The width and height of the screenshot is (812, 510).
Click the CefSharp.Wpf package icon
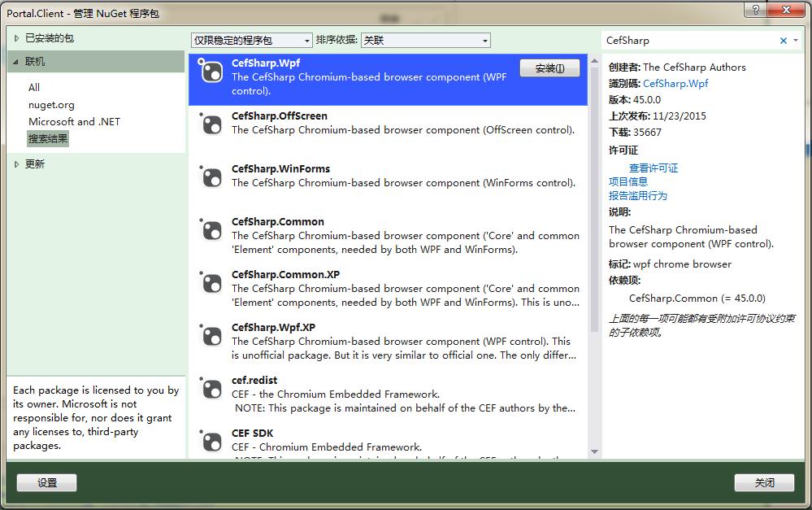(211, 72)
